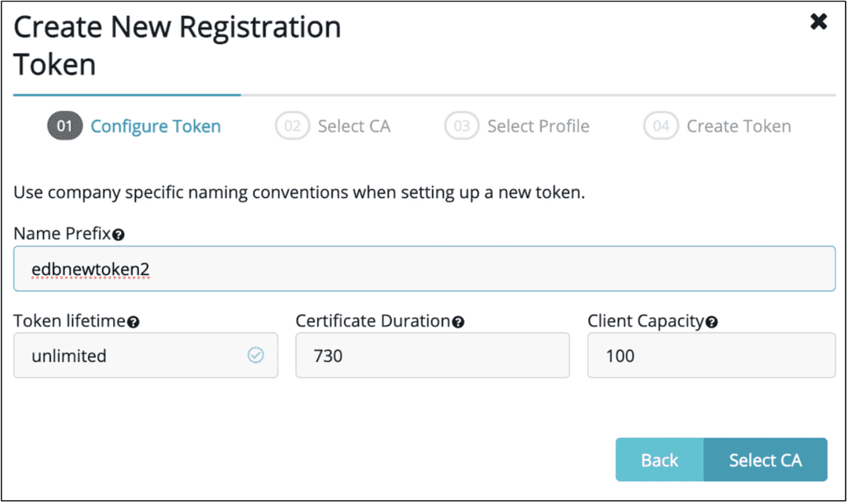Click the Client Capacity help icon
This screenshot has height=504, width=848.
click(x=711, y=320)
